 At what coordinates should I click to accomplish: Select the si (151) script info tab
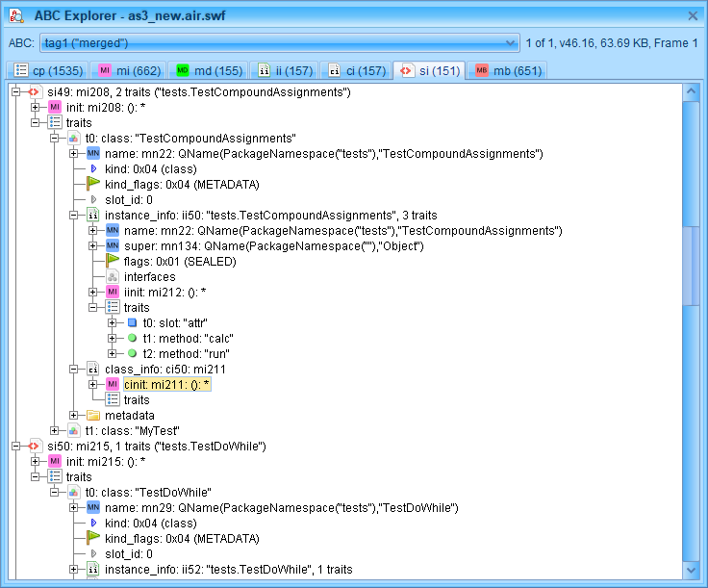(429, 71)
